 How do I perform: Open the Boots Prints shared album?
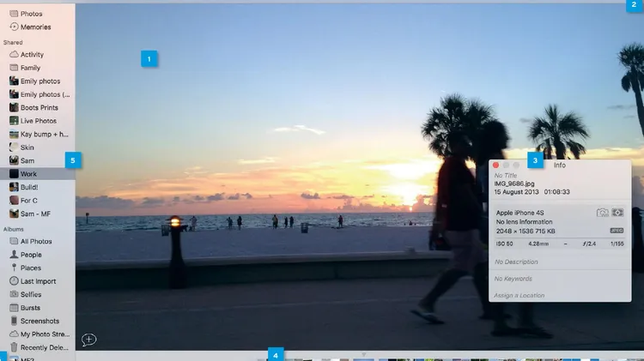39,107
